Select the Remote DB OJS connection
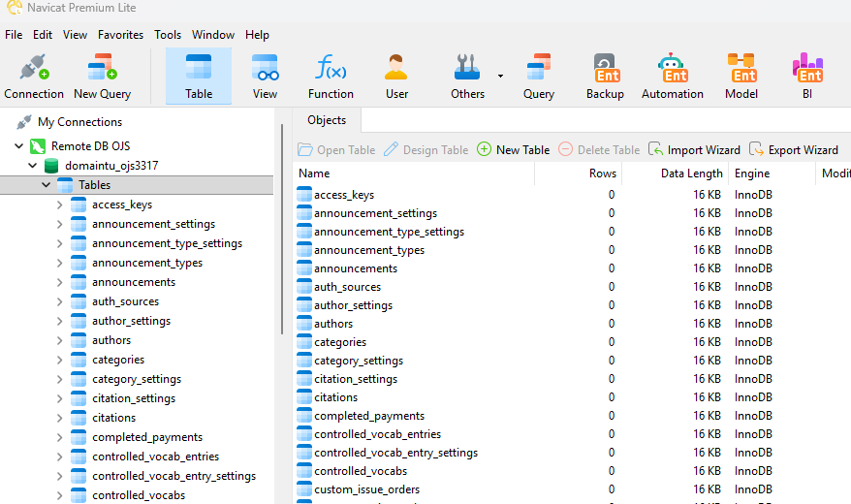Viewport: 851px width, 504px height. point(91,146)
